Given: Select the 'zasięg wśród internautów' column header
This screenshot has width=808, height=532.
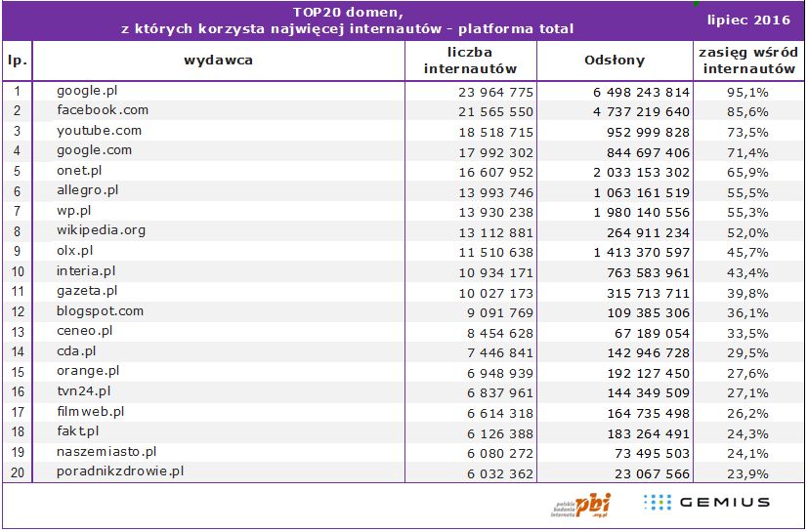Looking at the screenshot, I should point(748,61).
